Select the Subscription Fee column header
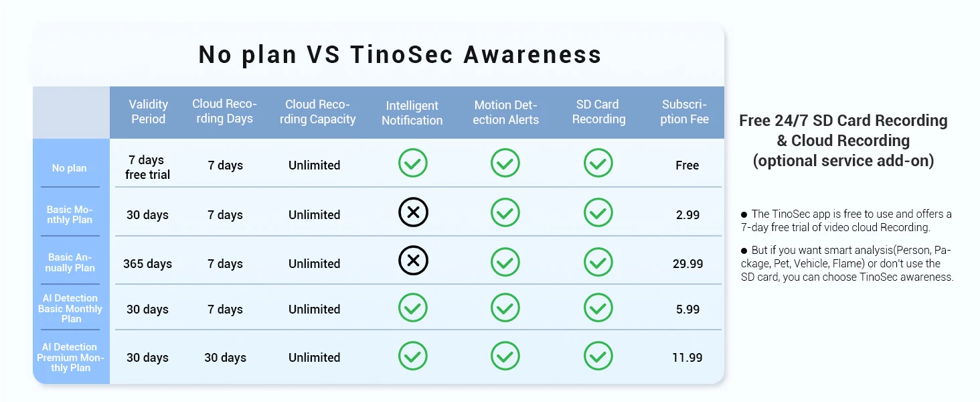Screen dimensions: 980x402 pos(684,112)
